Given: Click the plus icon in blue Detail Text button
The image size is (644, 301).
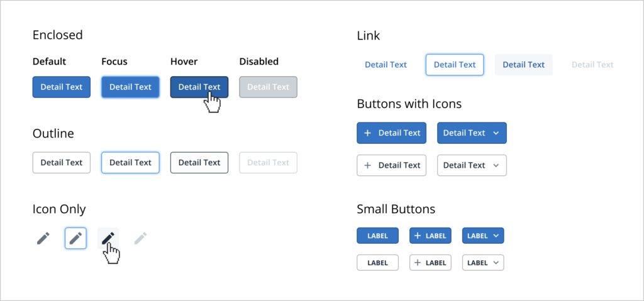Looking at the screenshot, I should pyautogui.click(x=368, y=133).
